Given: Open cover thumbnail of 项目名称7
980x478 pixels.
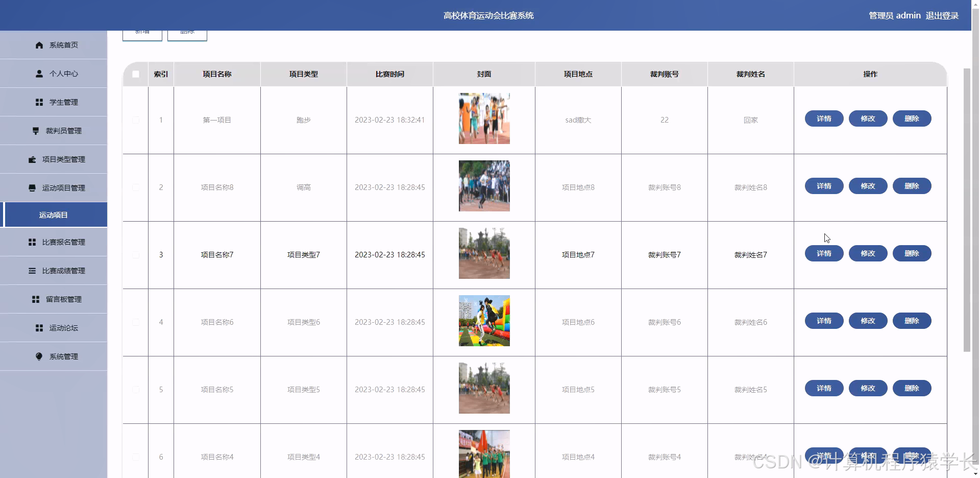Looking at the screenshot, I should click(x=484, y=253).
